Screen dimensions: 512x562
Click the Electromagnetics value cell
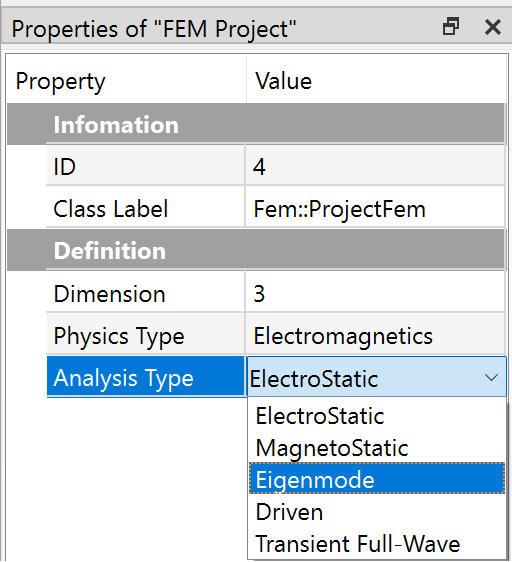[x=375, y=336]
